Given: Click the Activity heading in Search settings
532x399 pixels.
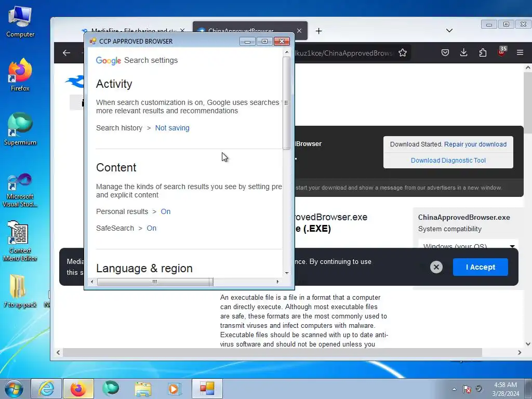Looking at the screenshot, I should (x=114, y=84).
